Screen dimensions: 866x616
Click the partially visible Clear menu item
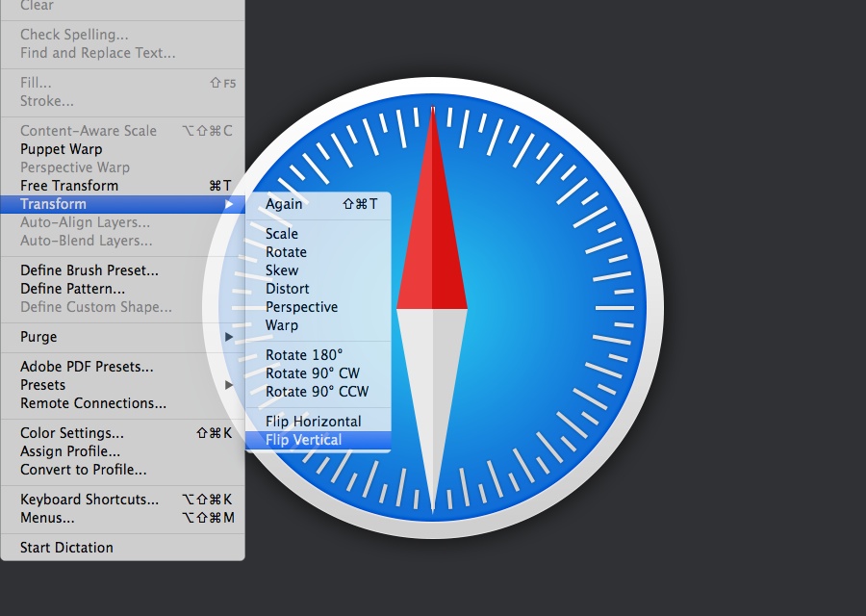122,6
